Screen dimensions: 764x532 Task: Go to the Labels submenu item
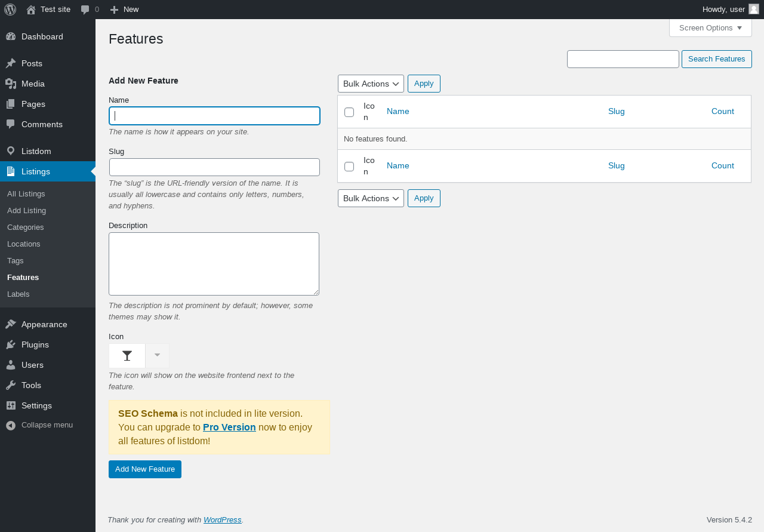tap(19, 294)
